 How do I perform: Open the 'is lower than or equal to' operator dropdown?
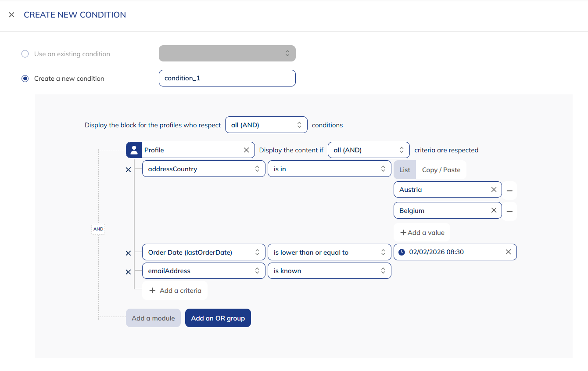329,252
